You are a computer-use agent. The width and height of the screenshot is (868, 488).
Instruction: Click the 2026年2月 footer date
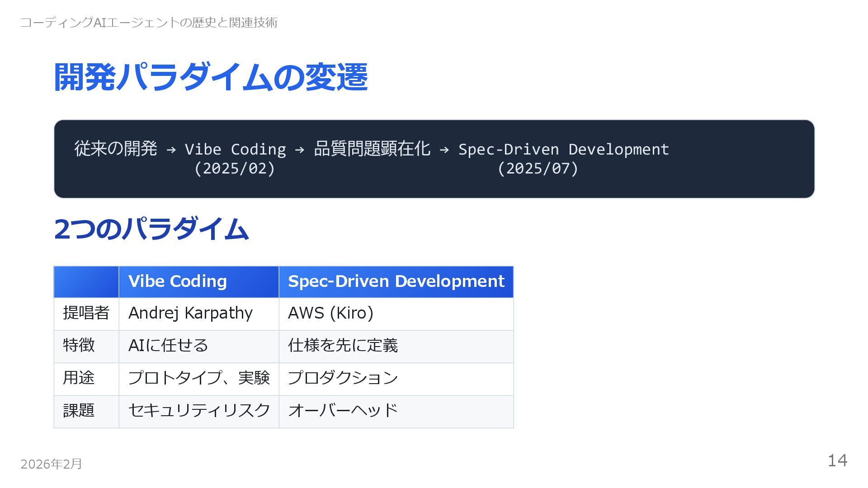pyautogui.click(x=51, y=464)
